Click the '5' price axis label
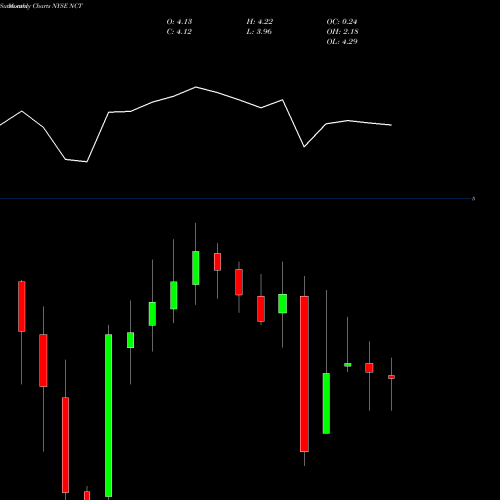The width and height of the screenshot is (500, 500). click(473, 199)
